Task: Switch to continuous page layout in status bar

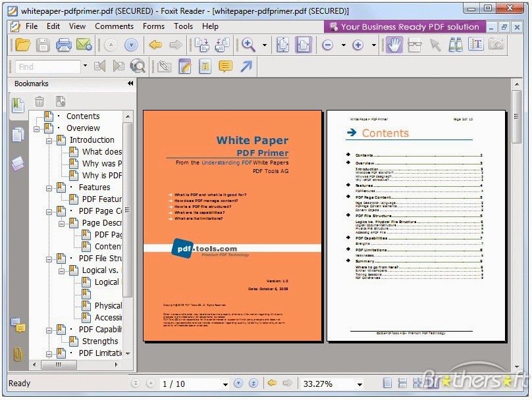Action: [x=402, y=384]
